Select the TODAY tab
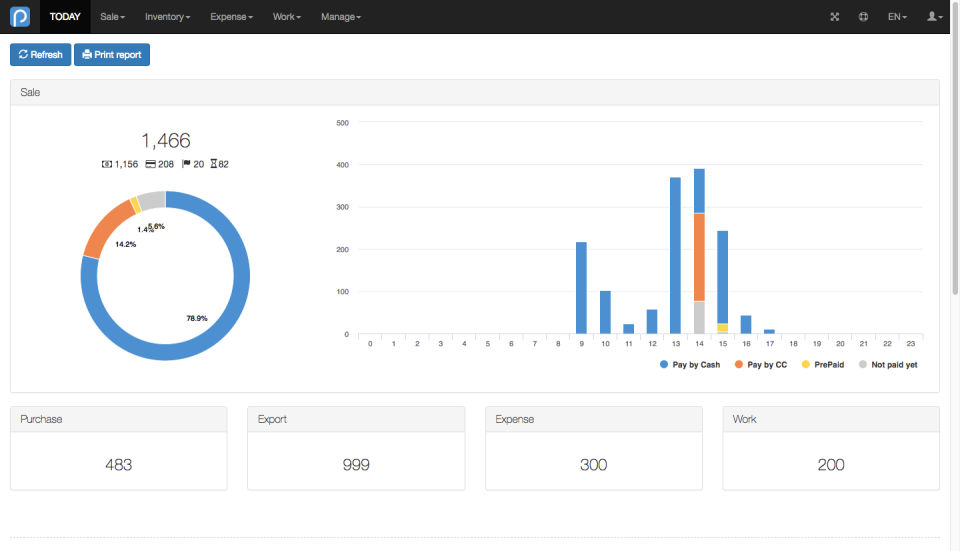 click(65, 17)
